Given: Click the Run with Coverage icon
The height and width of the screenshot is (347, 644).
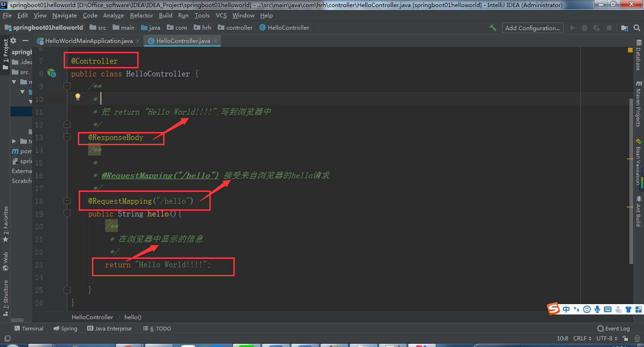Looking at the screenshot, I should tap(597, 28).
